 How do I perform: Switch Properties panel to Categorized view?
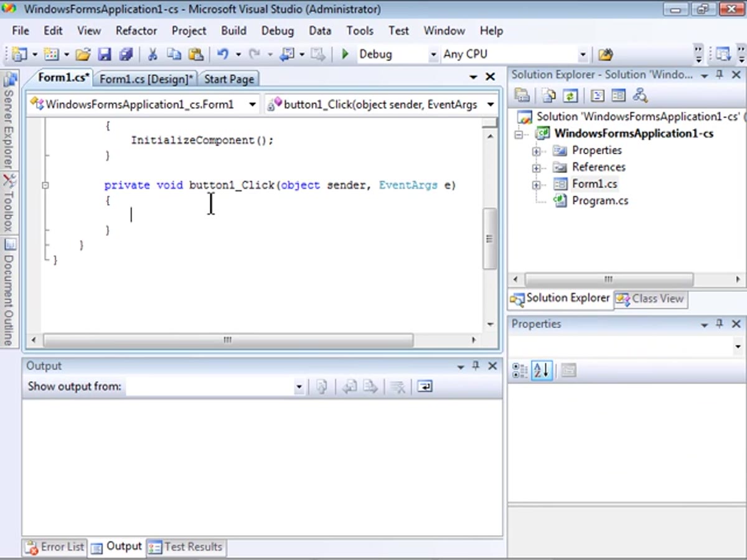[519, 371]
